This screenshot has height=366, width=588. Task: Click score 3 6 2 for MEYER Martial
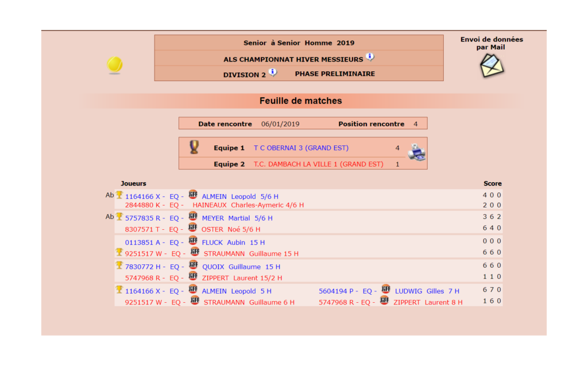coord(492,217)
